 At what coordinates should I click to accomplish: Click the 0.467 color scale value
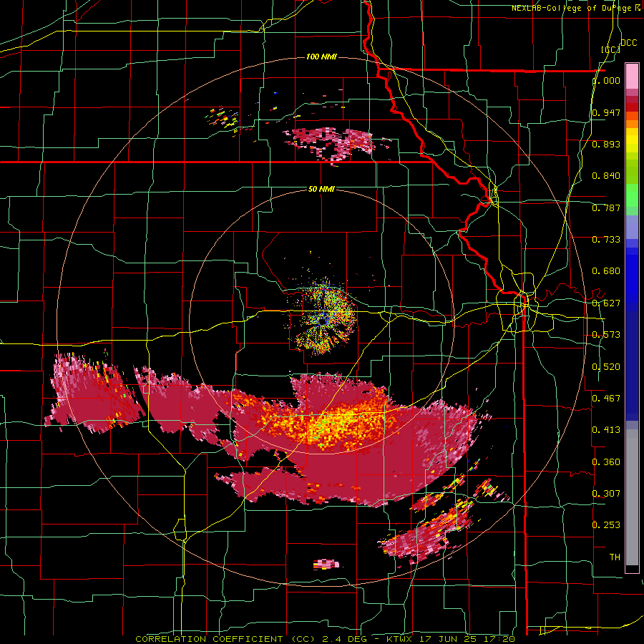pyautogui.click(x=606, y=398)
